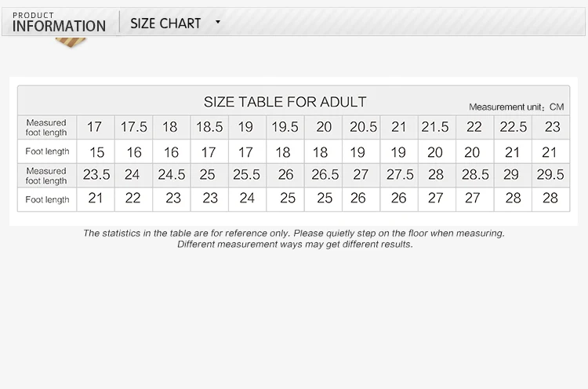Click the 'Different measurement ways' note line

coord(295,245)
